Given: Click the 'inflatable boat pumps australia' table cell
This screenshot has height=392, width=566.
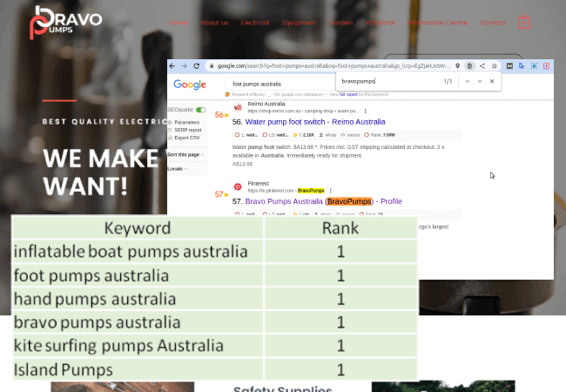Looking at the screenshot, I should [138, 252].
